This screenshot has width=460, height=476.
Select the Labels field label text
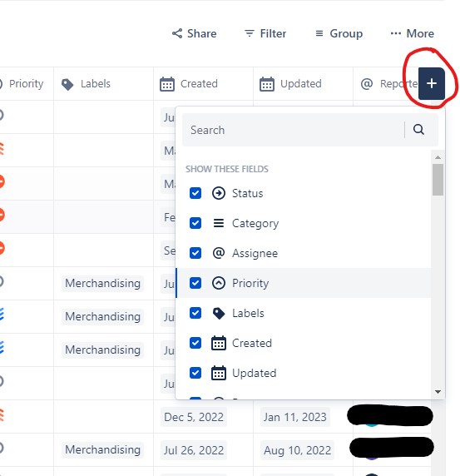[x=248, y=313]
